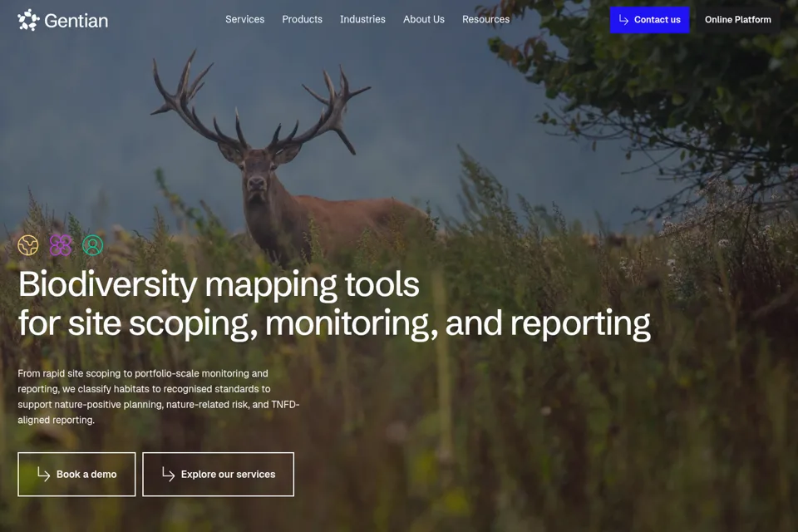Viewport: 798px width, 532px height.
Task: Click the 'Biodiversity mapping tools' headline
Action: pyautogui.click(x=219, y=284)
